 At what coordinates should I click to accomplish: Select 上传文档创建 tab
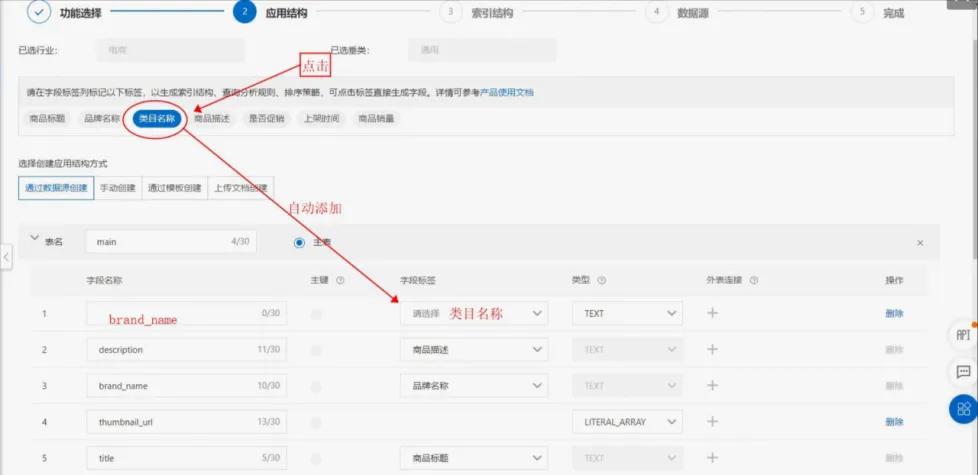[x=240, y=188]
